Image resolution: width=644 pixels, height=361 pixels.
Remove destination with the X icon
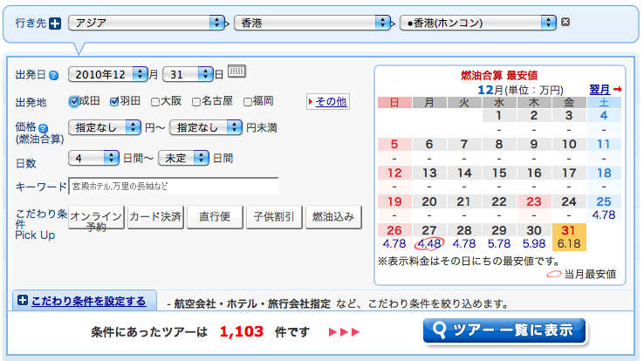[x=565, y=23]
